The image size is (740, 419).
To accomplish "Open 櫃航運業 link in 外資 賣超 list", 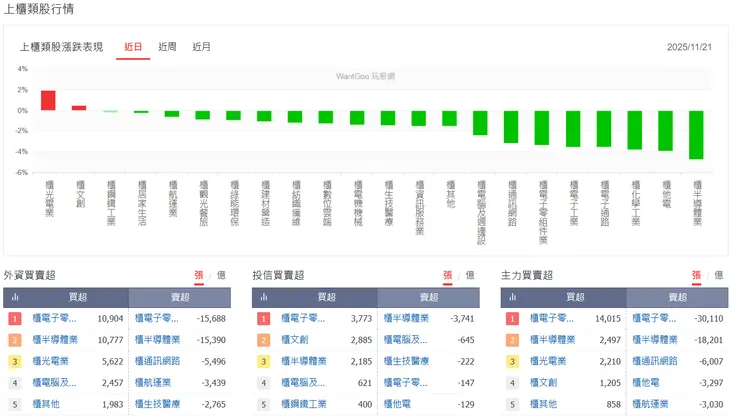I will coord(153,383).
